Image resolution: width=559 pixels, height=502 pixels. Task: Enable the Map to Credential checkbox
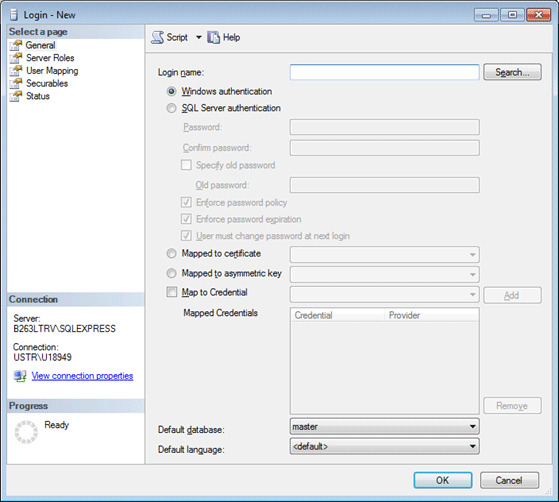pyautogui.click(x=171, y=292)
